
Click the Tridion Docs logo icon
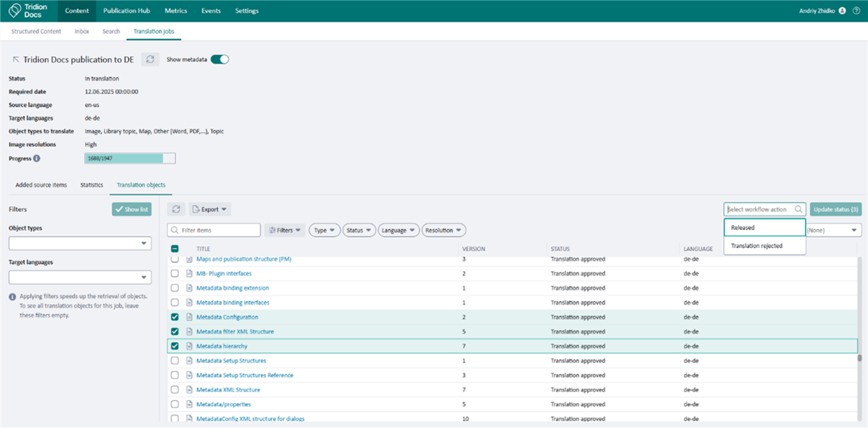(x=15, y=11)
